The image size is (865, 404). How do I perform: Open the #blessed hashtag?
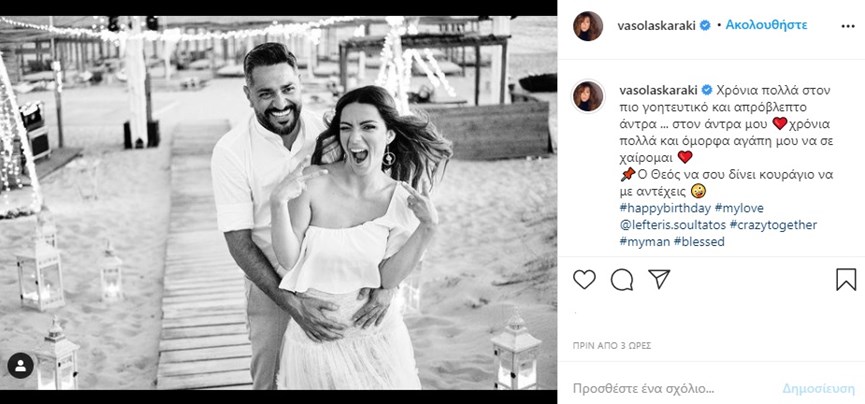pyautogui.click(x=700, y=241)
